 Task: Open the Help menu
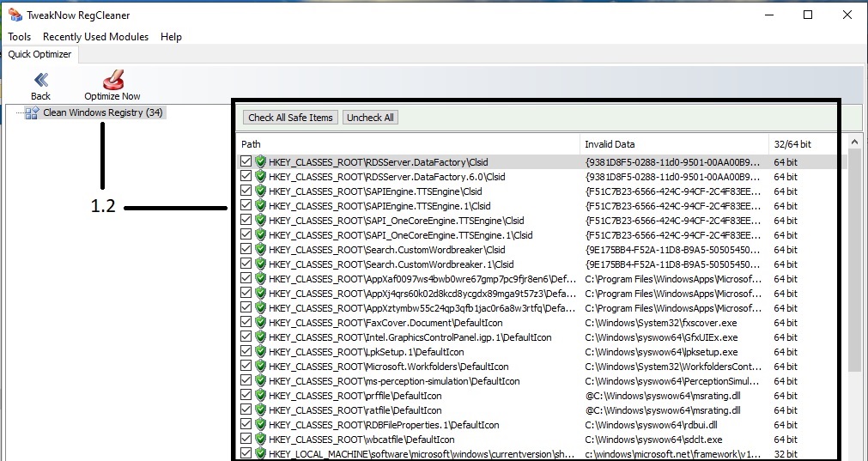point(171,37)
